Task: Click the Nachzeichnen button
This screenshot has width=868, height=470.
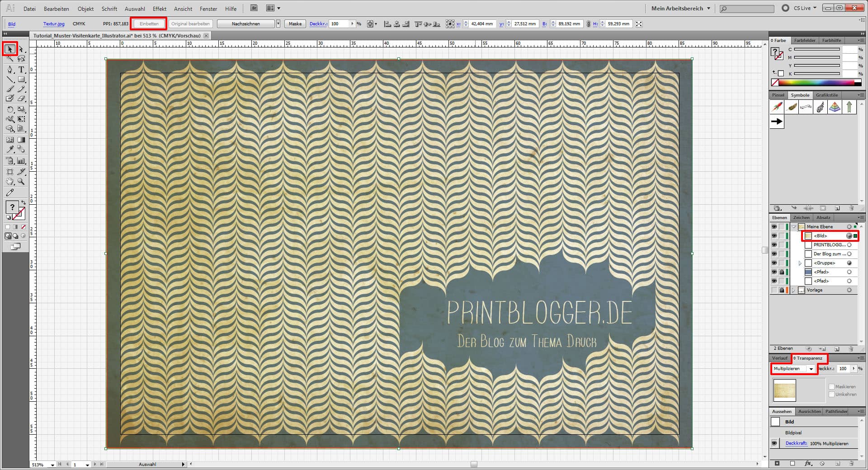Action: [x=245, y=23]
